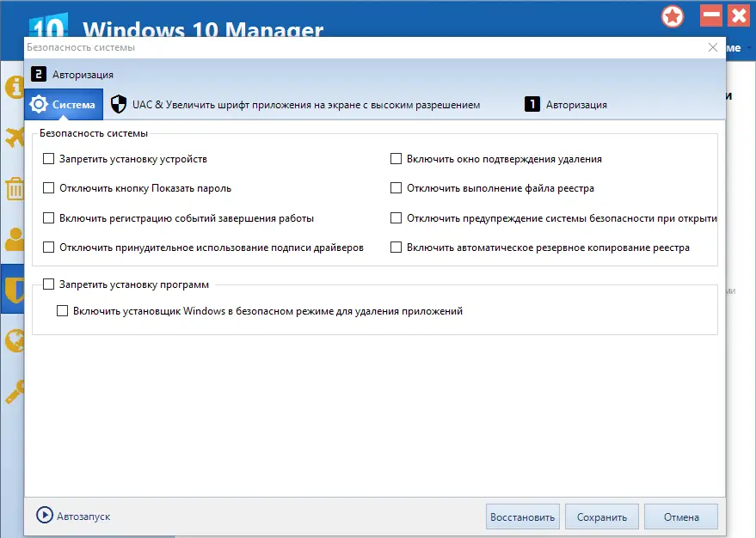Check Отключить выполнение файла реестра
Viewport: 756px width, 538px height.
(396, 188)
